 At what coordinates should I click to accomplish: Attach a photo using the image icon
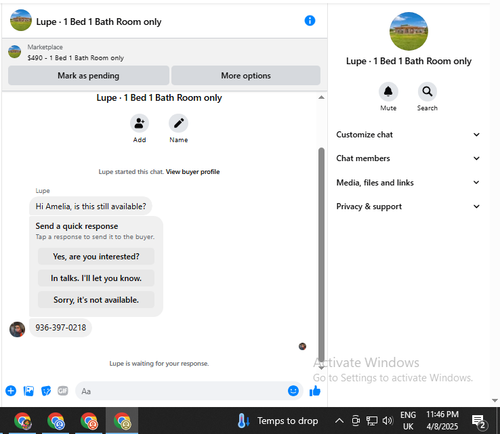point(29,391)
